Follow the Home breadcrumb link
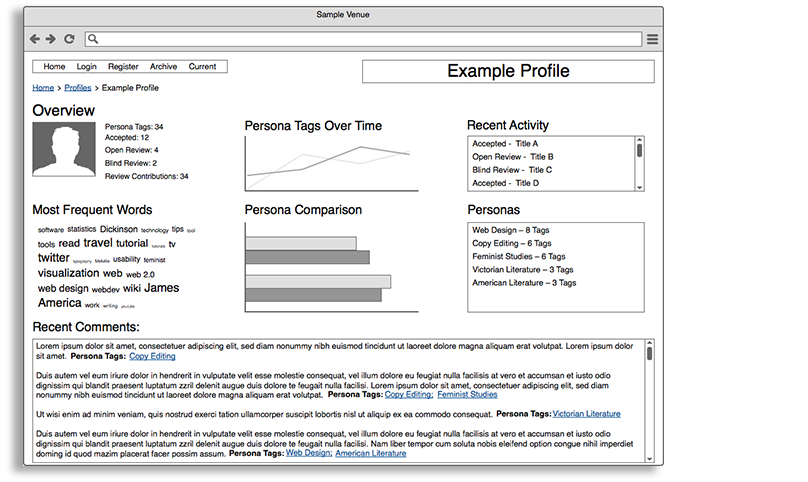This screenshot has height=482, width=808. (x=43, y=88)
